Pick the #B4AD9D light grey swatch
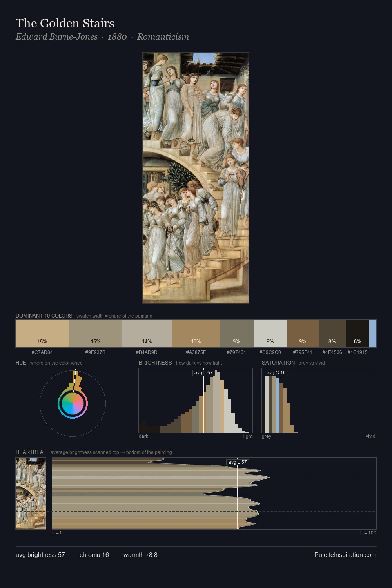 147,334
